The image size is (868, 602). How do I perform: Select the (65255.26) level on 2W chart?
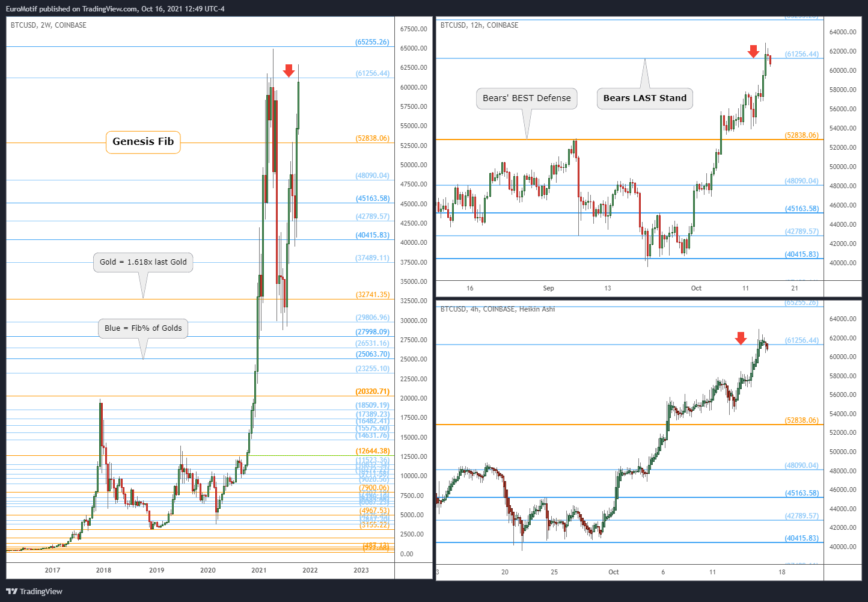(373, 42)
